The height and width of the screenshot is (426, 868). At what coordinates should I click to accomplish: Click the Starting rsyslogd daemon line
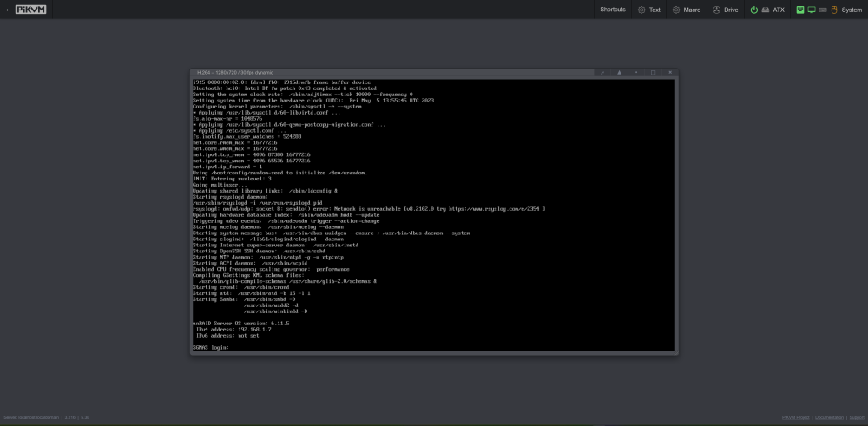coord(230,197)
